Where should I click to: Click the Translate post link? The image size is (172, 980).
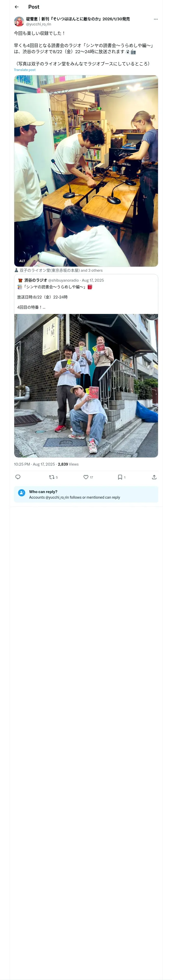[x=25, y=70]
